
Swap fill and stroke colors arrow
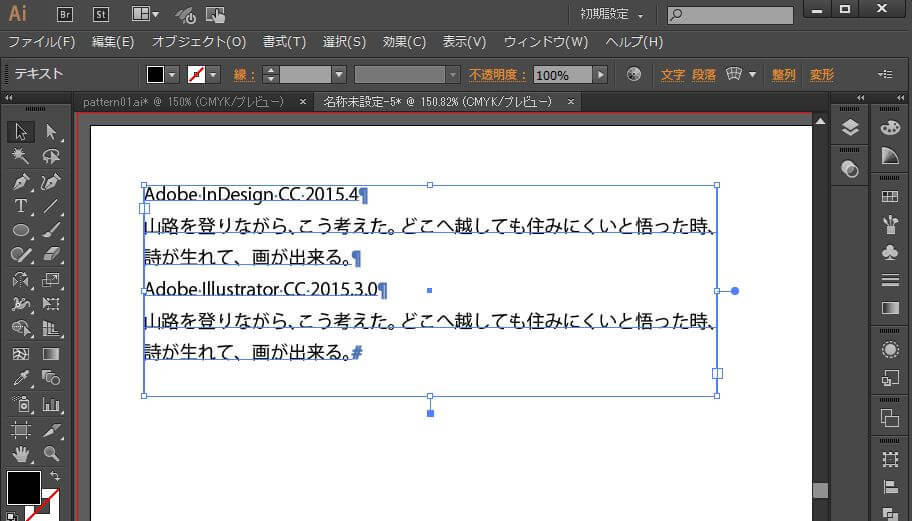pos(55,476)
